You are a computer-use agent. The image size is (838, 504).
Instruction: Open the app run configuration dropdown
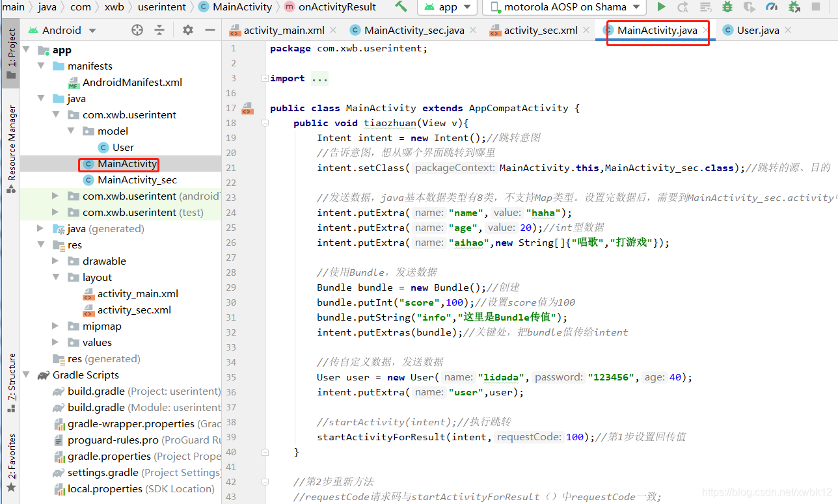(x=448, y=7)
